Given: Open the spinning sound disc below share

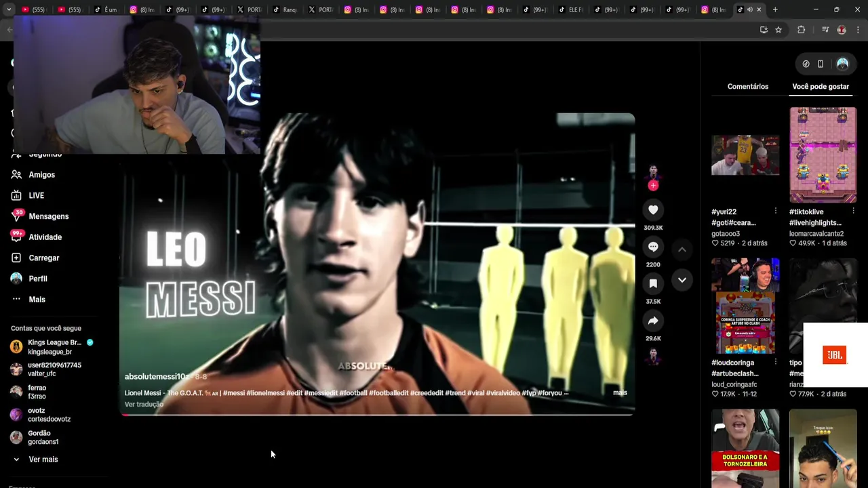Looking at the screenshot, I should [653, 356].
